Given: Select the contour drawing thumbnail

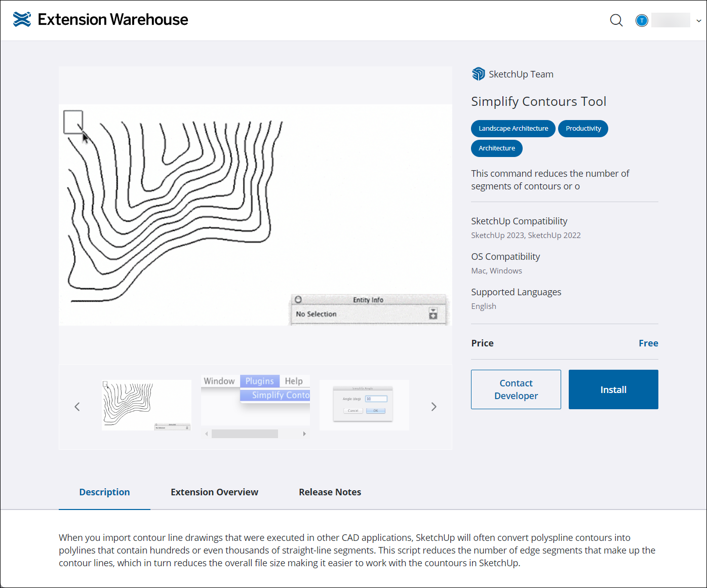Looking at the screenshot, I should coord(146,405).
